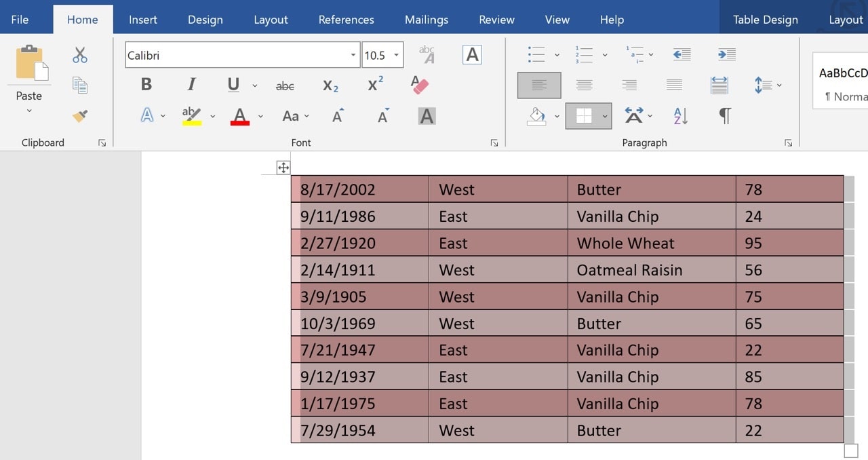Select the red Font Color swatch

coord(240,115)
